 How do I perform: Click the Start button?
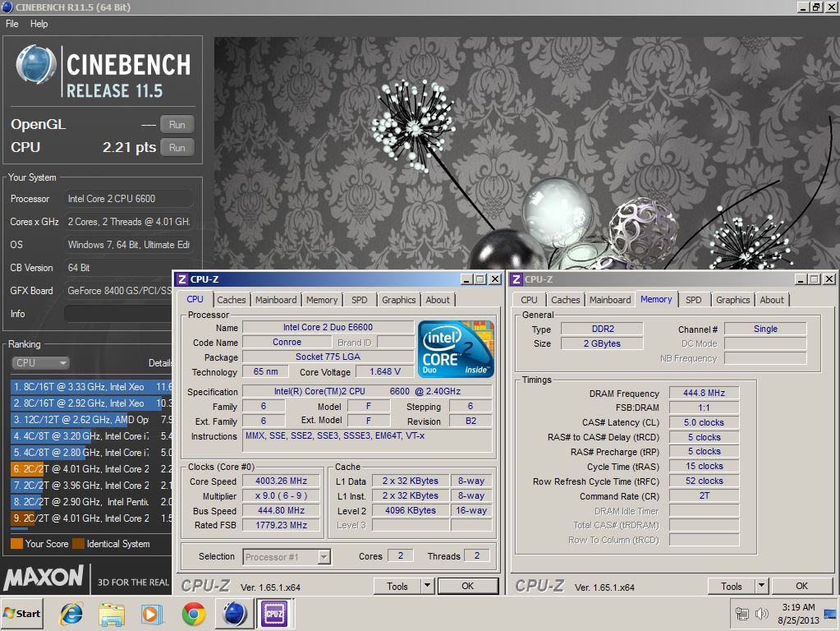click(22, 613)
